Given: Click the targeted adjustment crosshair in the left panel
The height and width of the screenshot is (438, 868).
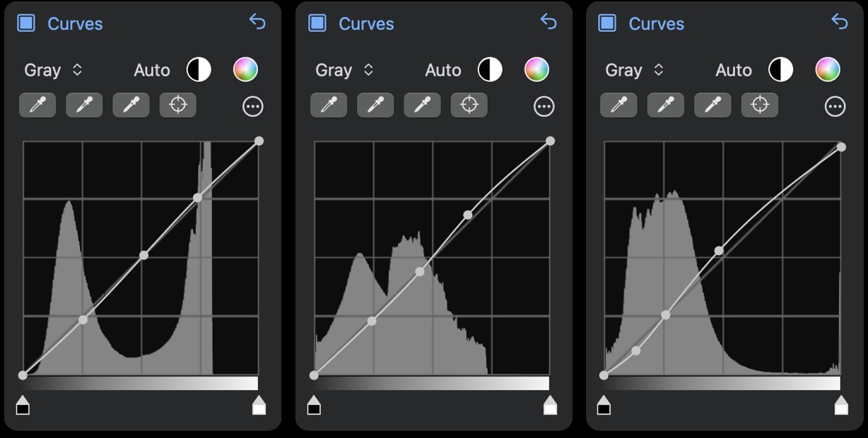Looking at the screenshot, I should coord(177,105).
